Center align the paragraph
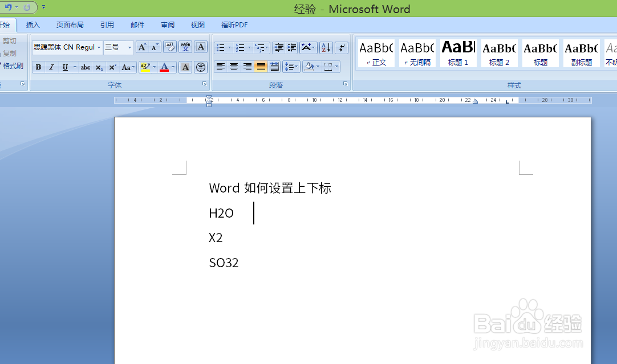The height and width of the screenshot is (364, 617). click(234, 67)
